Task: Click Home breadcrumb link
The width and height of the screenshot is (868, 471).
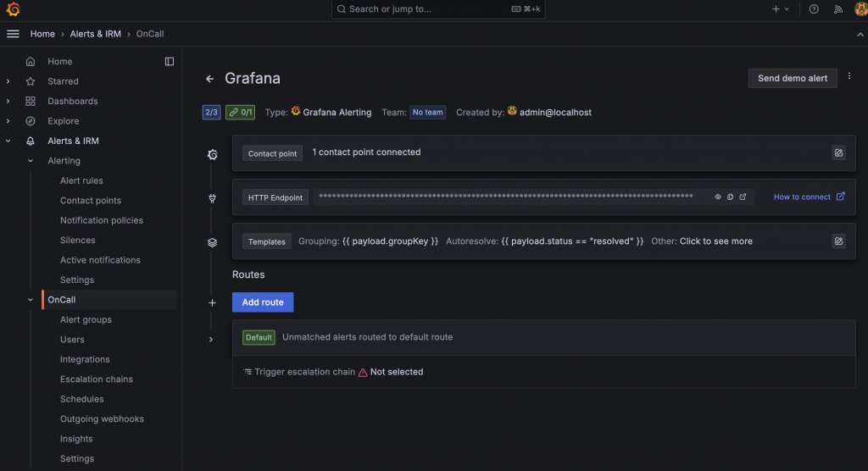Action: (x=42, y=34)
